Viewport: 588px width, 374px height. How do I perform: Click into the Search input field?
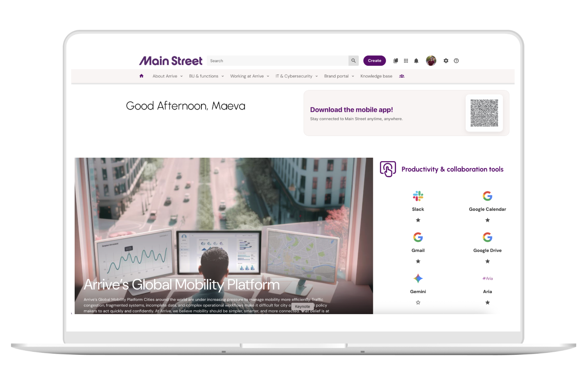pos(278,61)
